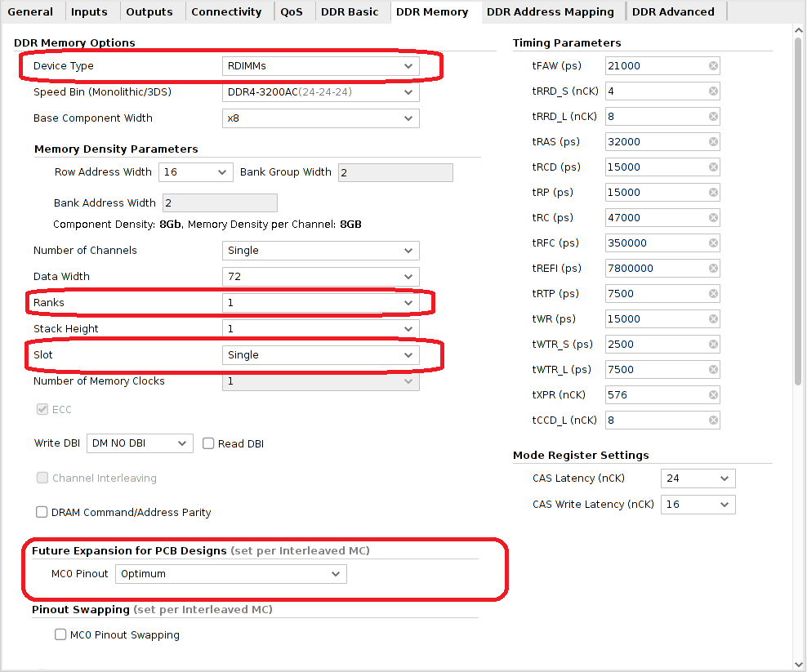Clear the tRFC (ps) field value
The height and width of the screenshot is (672, 807).
713,243
